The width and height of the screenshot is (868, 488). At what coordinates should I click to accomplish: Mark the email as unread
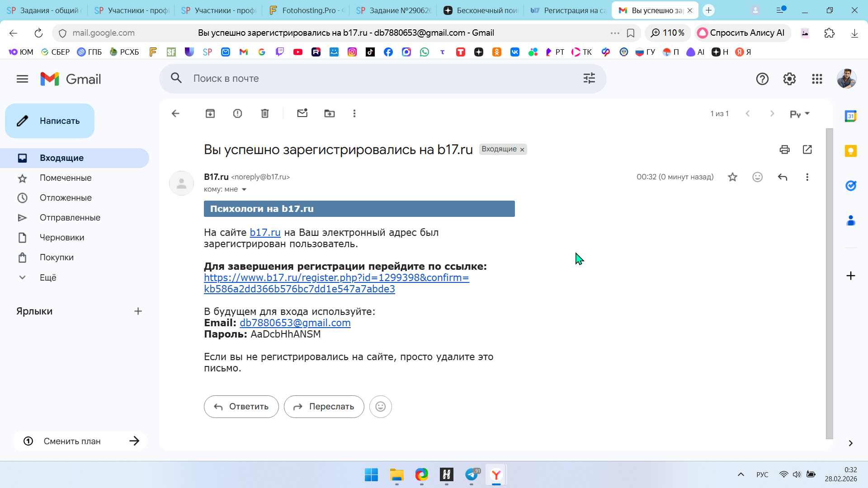pos(302,113)
